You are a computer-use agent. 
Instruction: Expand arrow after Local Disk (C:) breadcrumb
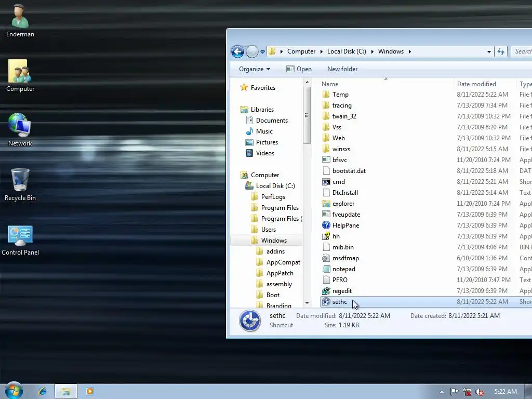coord(372,51)
